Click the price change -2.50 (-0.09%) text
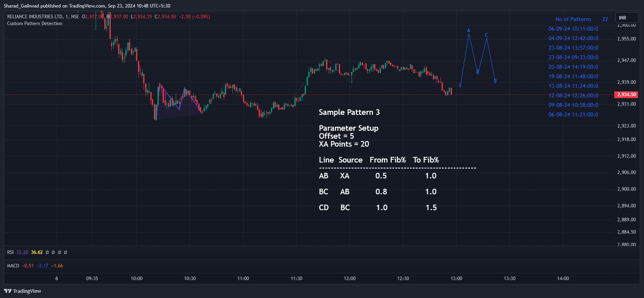Screen dimensions: 644x298 tap(194, 17)
